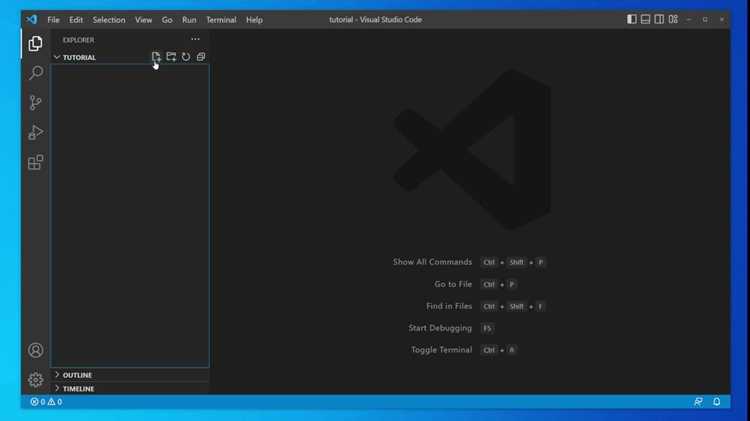750x421 pixels.
Task: Open the Run menu
Action: point(189,20)
